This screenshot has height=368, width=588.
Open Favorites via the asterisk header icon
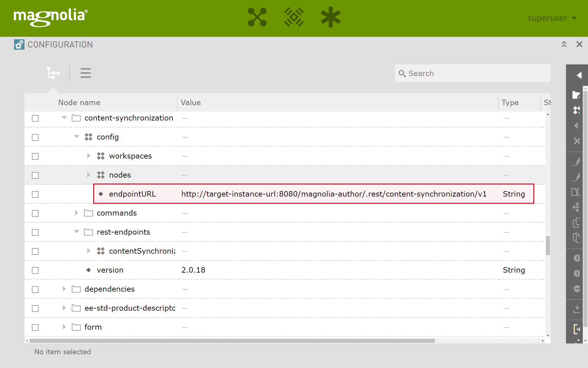click(x=331, y=17)
